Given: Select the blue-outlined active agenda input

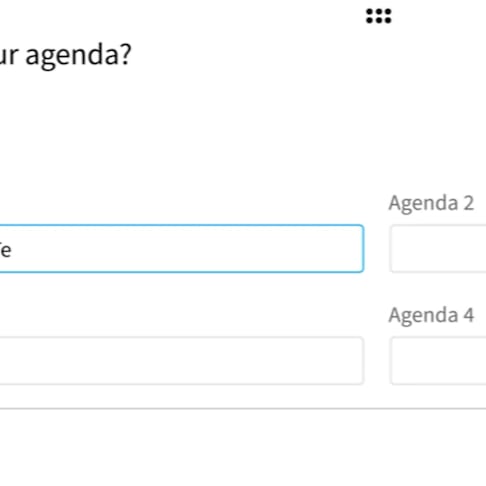Looking at the screenshot, I should (x=182, y=249).
